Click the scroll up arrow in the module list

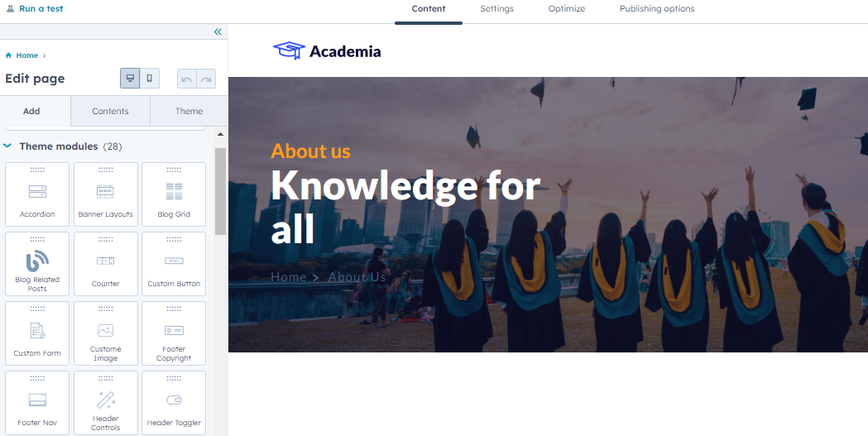click(220, 135)
